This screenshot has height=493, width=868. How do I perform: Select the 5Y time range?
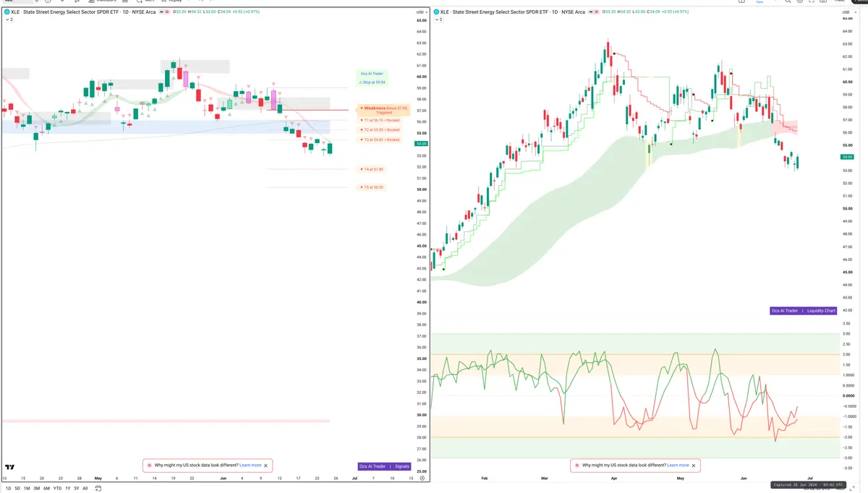76,488
